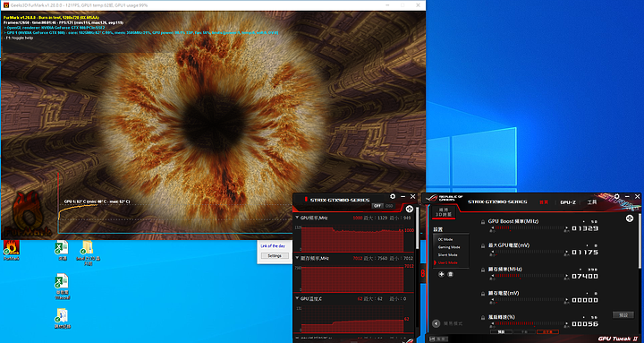This screenshot has width=644, height=343.
Task: Select User1 Mode profile
Action: tap(448, 262)
